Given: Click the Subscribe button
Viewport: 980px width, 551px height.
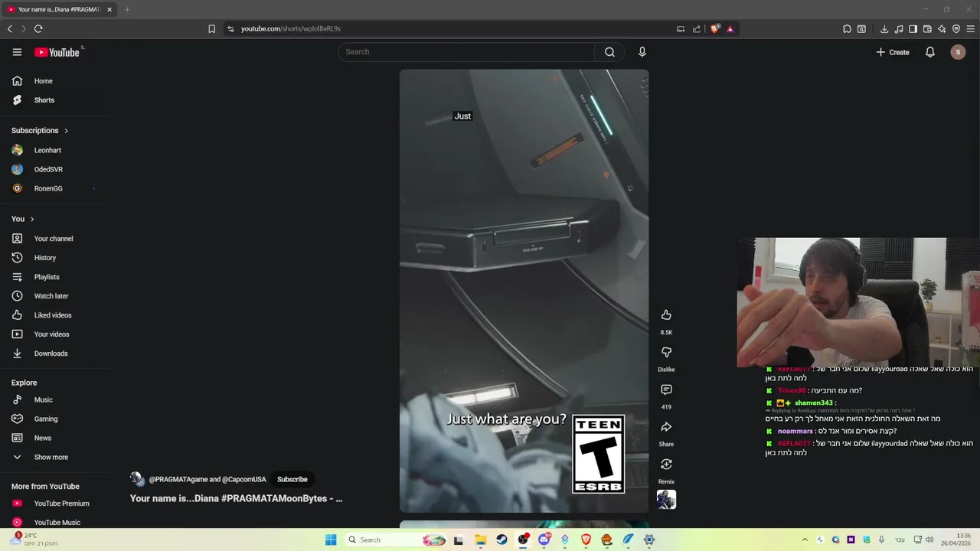Looking at the screenshot, I should tap(292, 480).
